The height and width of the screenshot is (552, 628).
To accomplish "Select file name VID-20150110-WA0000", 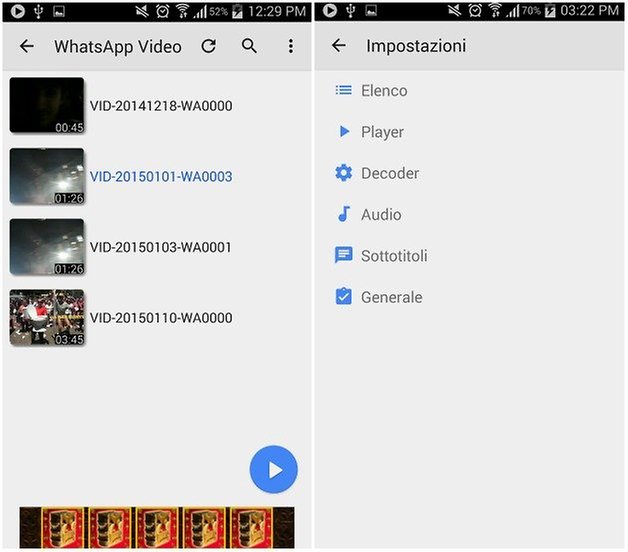I will [161, 318].
